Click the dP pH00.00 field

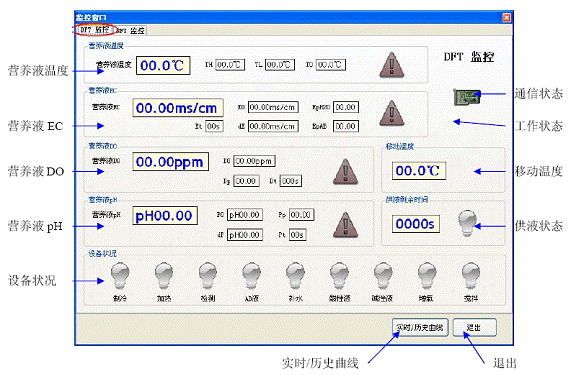245,235
